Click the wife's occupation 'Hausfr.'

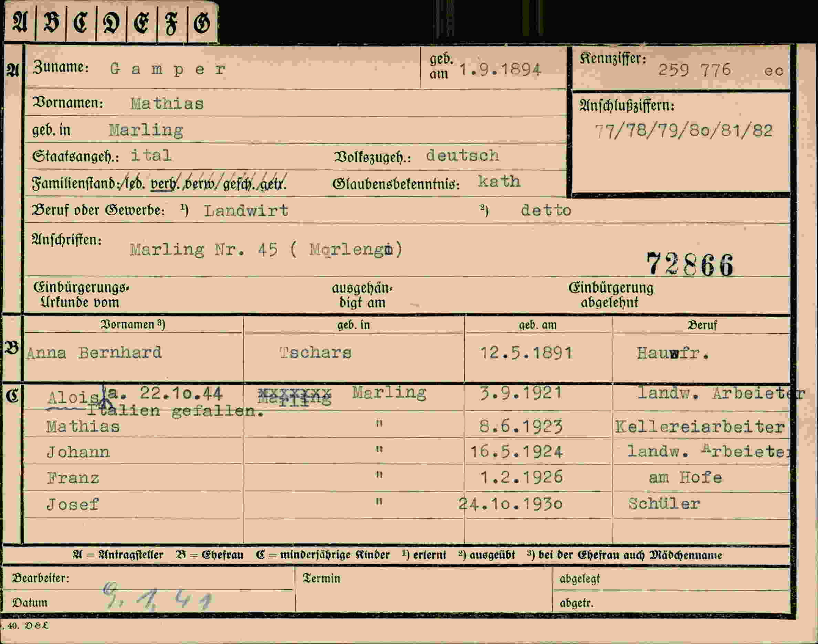(673, 354)
